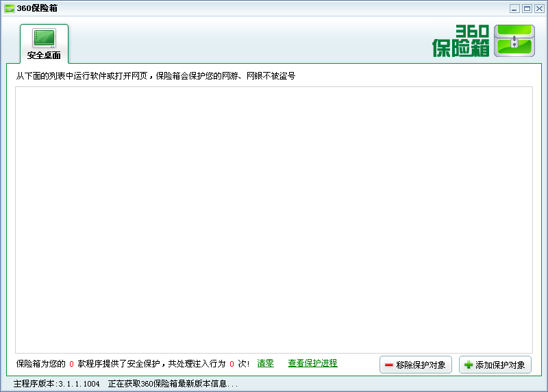Click the 移除保护对象 button
The width and height of the screenshot is (548, 392).
coord(416,365)
